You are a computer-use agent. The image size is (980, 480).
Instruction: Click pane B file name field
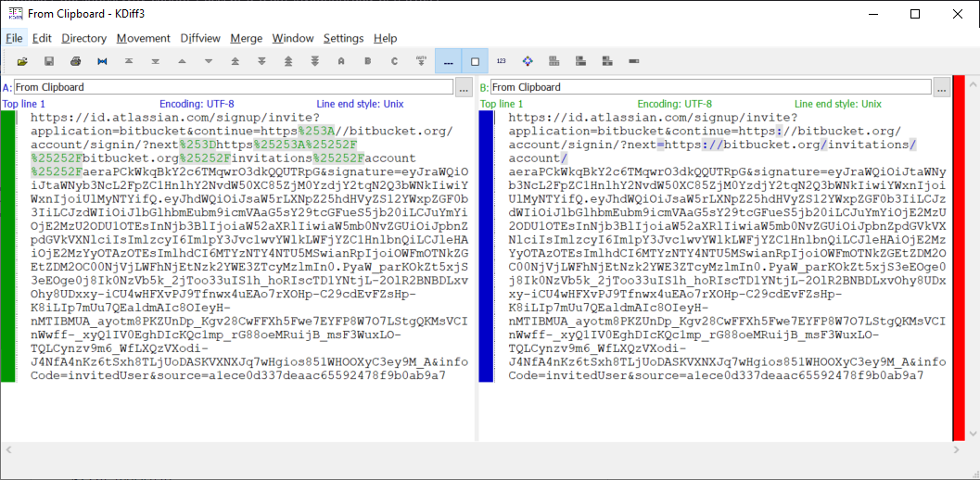point(711,87)
